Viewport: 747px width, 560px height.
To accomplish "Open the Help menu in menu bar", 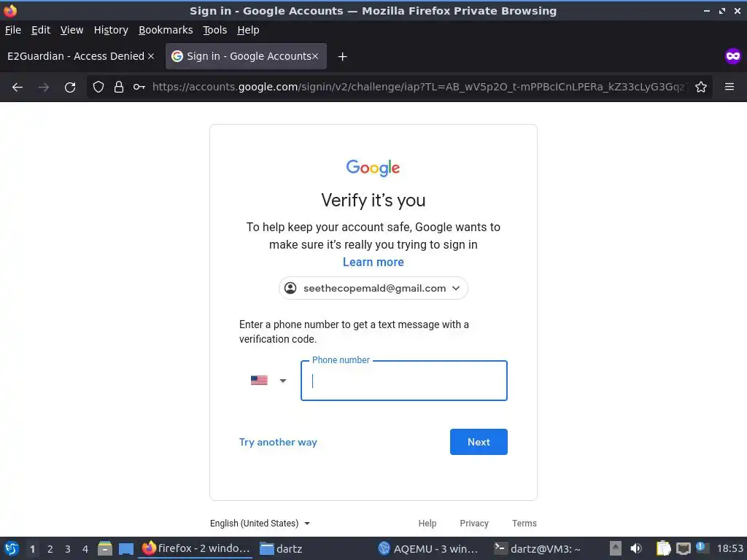I will (x=248, y=30).
